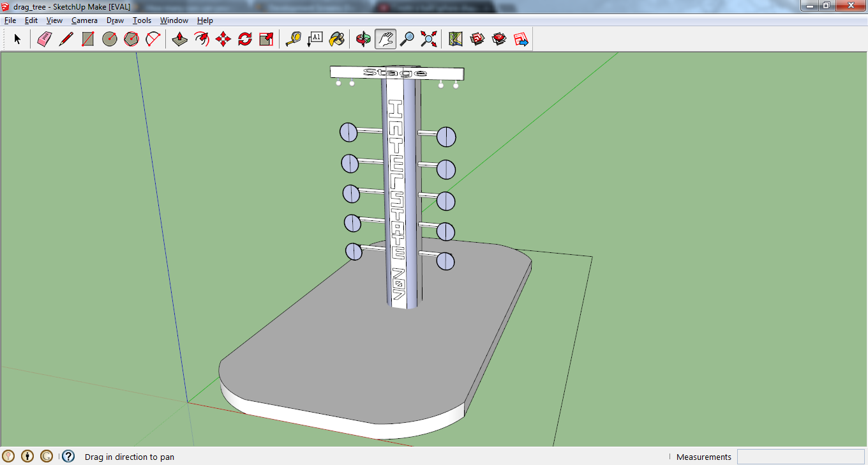This screenshot has height=465, width=868.
Task: Open the Help menu
Action: (205, 20)
